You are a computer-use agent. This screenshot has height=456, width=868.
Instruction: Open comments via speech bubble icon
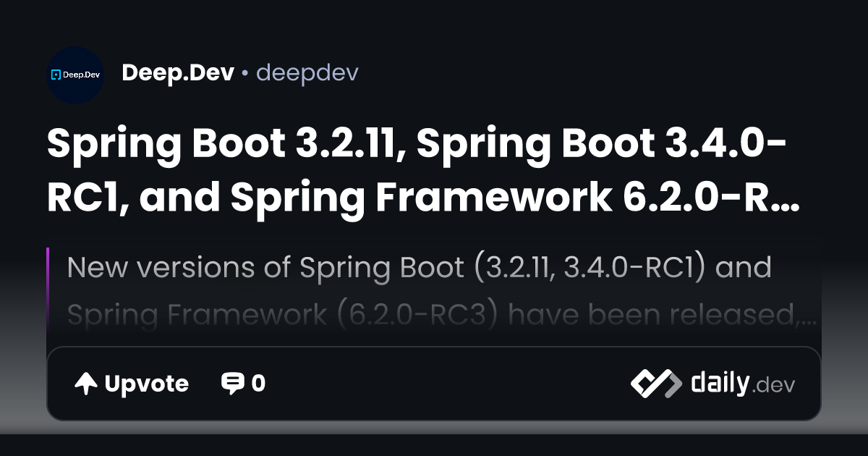click(x=232, y=384)
